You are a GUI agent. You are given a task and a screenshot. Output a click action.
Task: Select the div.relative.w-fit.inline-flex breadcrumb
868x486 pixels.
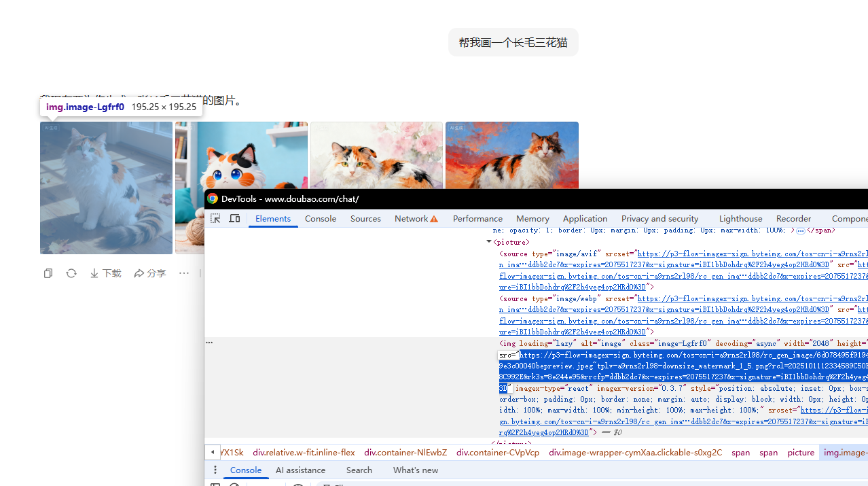click(304, 452)
